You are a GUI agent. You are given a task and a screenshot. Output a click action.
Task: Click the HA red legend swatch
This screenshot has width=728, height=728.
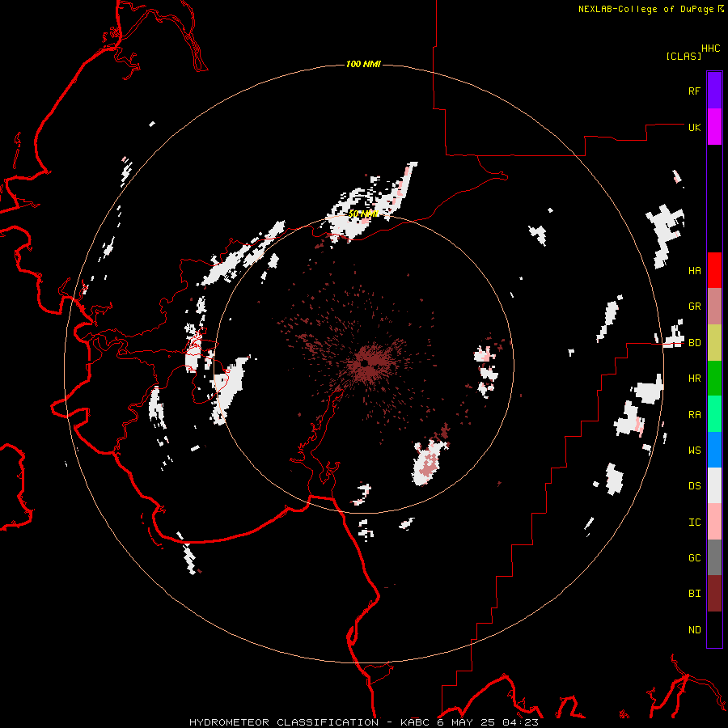714,270
